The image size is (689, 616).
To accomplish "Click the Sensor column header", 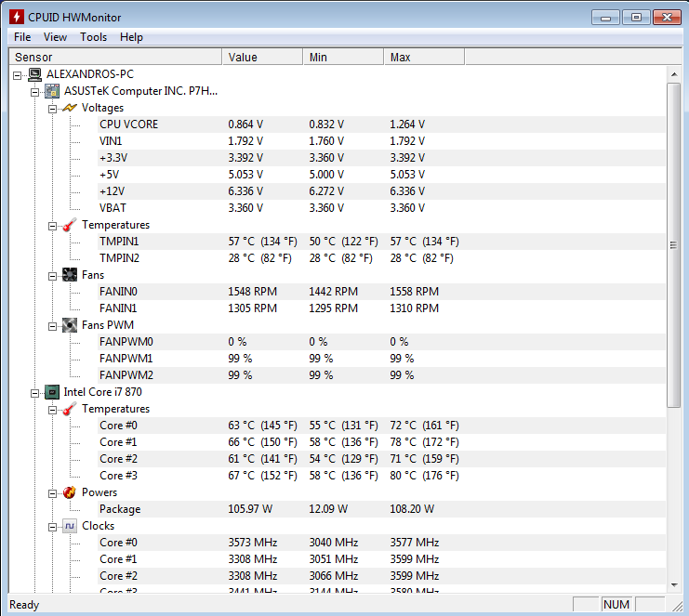I will 115,57.
